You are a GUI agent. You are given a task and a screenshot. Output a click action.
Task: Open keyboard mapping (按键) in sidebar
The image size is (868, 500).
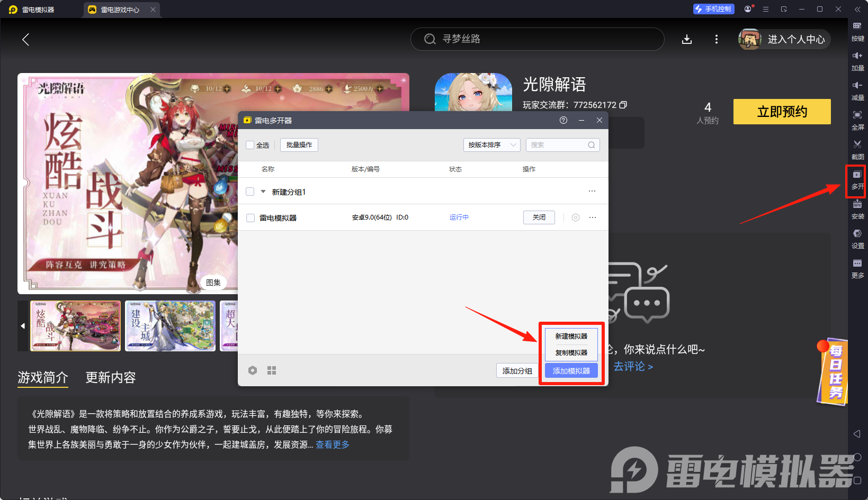coord(858,32)
